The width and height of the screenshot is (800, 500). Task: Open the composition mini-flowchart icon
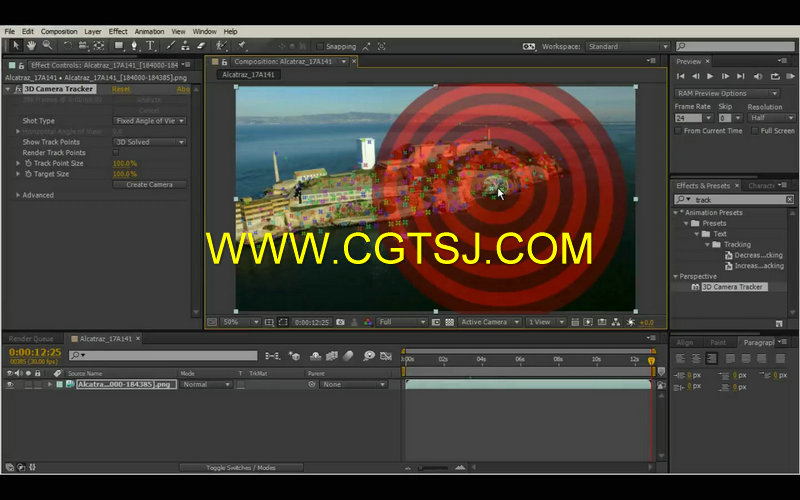click(272, 356)
